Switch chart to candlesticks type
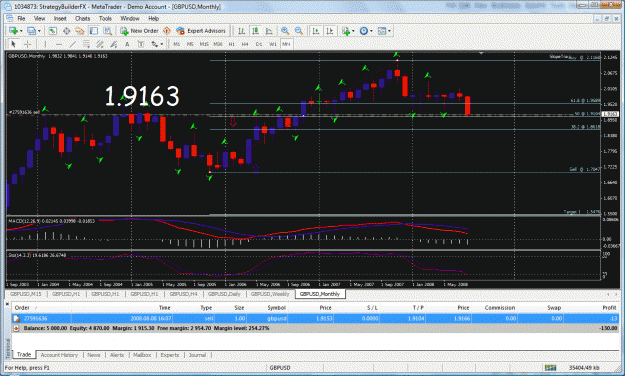Viewport: 625px width, 376px height. click(x=256, y=31)
